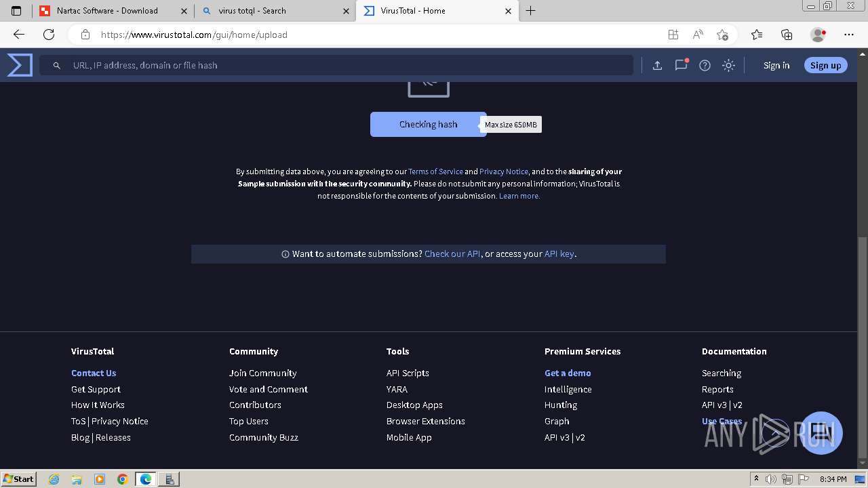This screenshot has width=868, height=488.
Task: Click the upload file icon in the header
Action: pos(657,65)
